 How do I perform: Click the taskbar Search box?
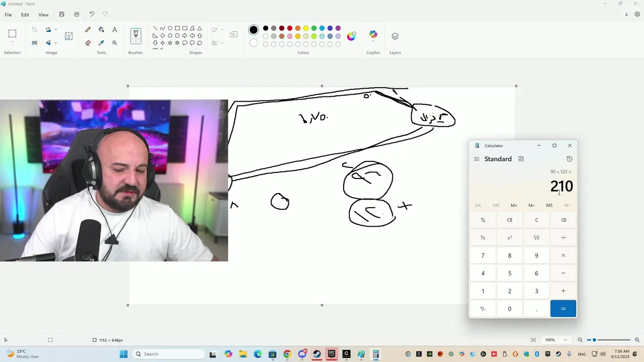click(x=169, y=354)
